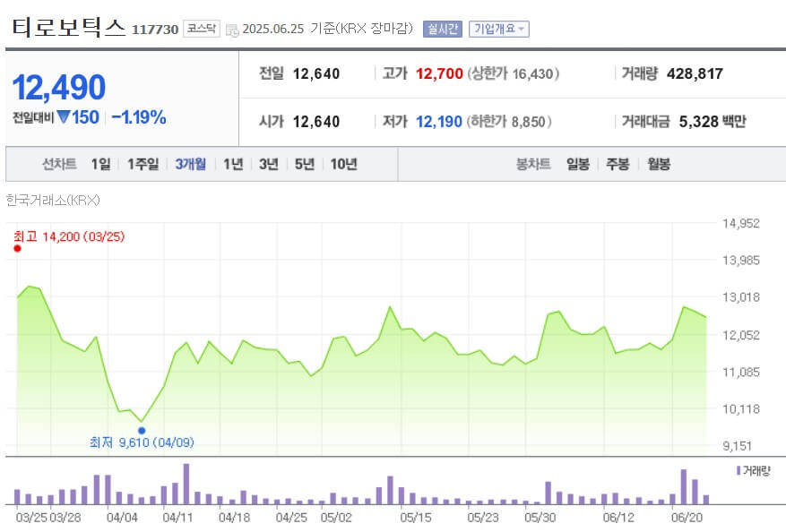
Task: Switch to 월봉 monthly candle chart
Action: coord(659,164)
